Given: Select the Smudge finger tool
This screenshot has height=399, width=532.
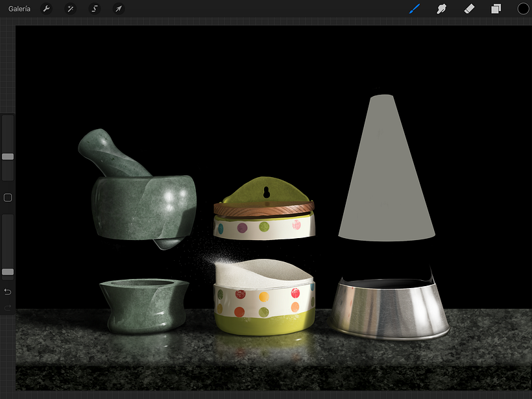Looking at the screenshot, I should (x=442, y=8).
